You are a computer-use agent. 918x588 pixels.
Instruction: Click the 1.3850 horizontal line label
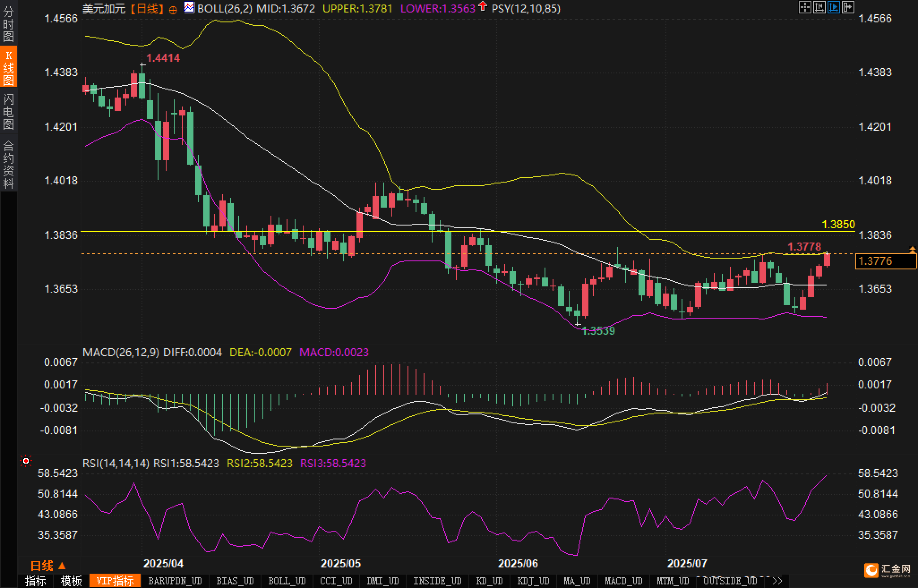[838, 224]
